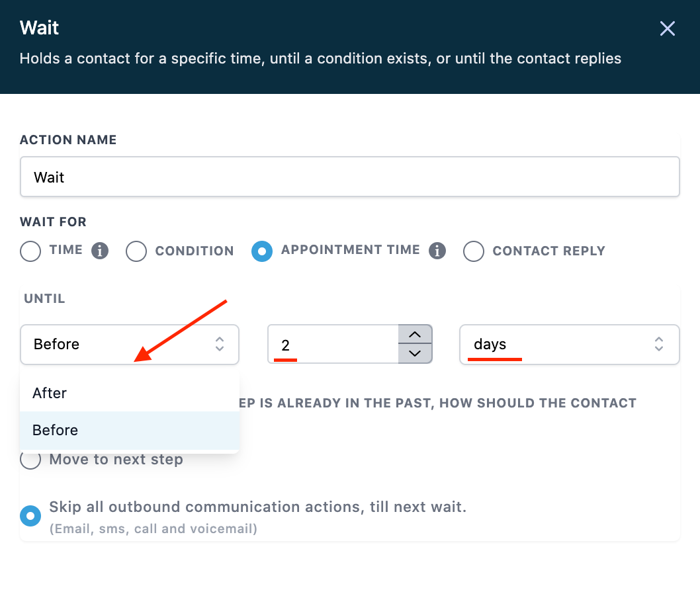The image size is (700, 590).
Task: Select the CONDITION radio option
Action: (x=136, y=251)
